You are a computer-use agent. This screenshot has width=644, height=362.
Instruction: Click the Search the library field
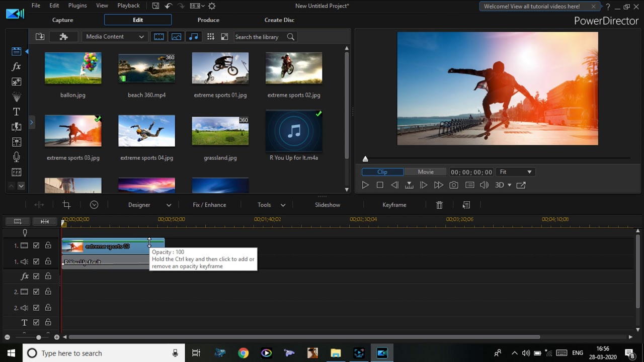click(x=266, y=37)
